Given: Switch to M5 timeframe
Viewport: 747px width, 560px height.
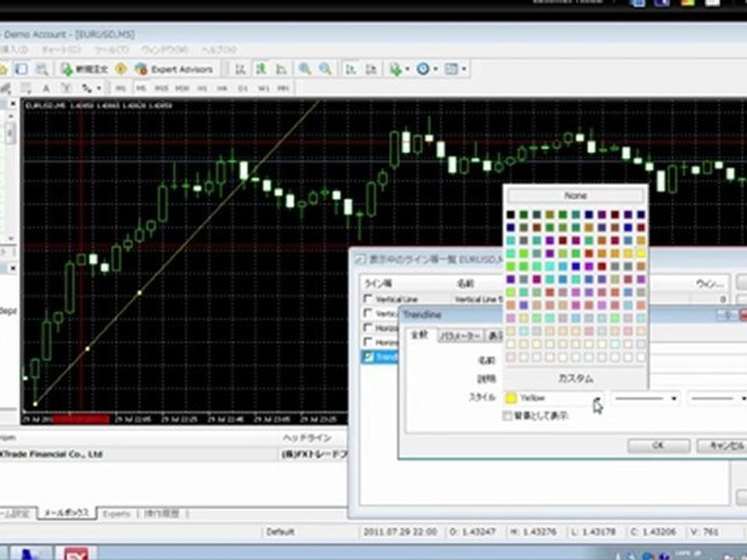Looking at the screenshot, I should coord(141,89).
